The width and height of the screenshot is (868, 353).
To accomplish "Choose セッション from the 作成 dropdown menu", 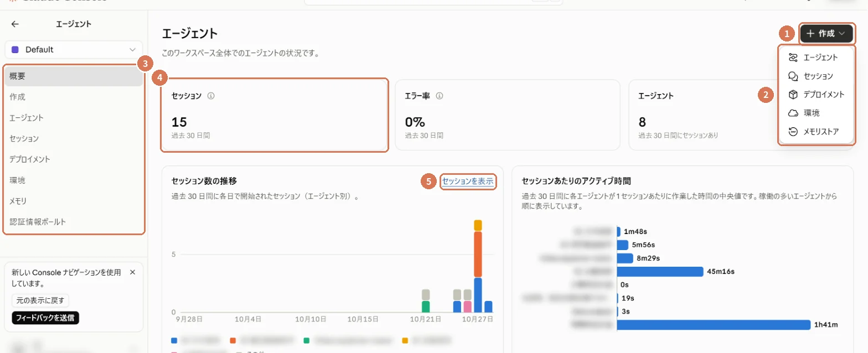I will pos(817,76).
